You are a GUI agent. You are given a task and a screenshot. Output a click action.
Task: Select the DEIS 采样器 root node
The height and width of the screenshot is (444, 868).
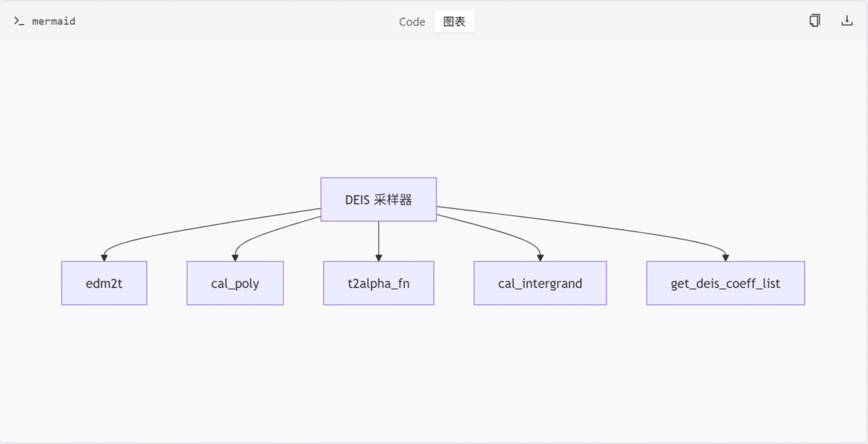tap(378, 200)
